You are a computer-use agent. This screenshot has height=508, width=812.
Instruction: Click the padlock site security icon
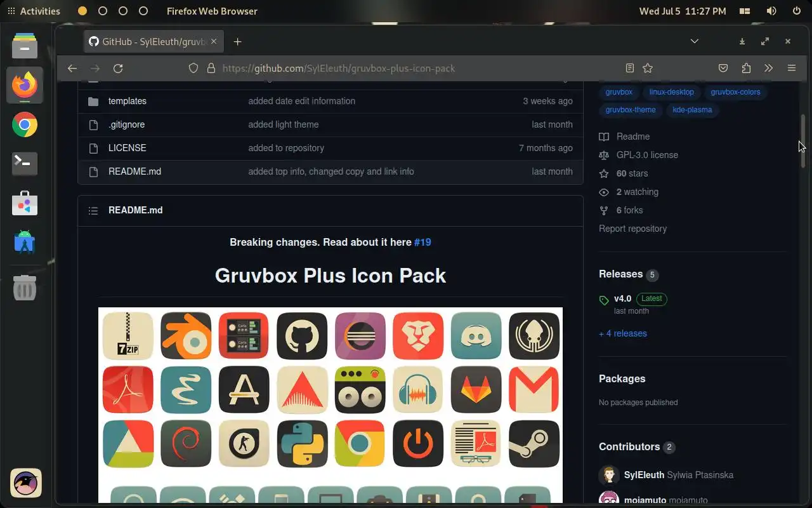point(211,69)
